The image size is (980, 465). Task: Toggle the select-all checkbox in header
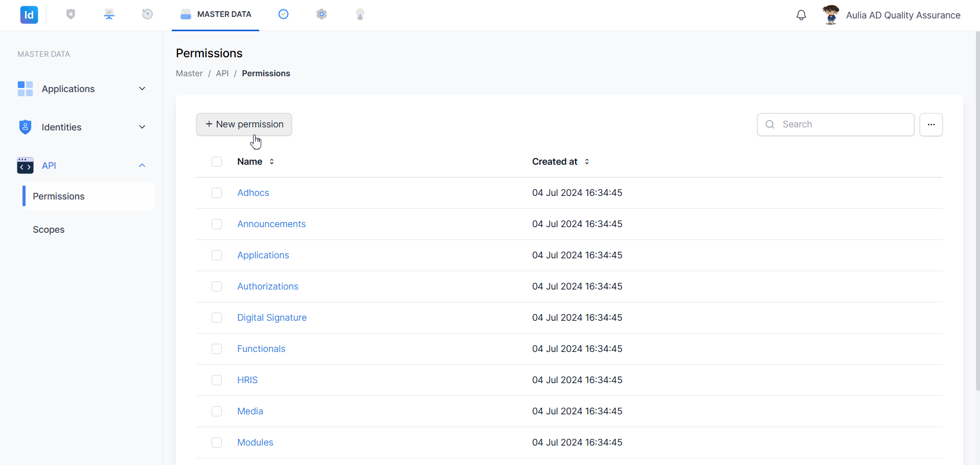pos(217,162)
